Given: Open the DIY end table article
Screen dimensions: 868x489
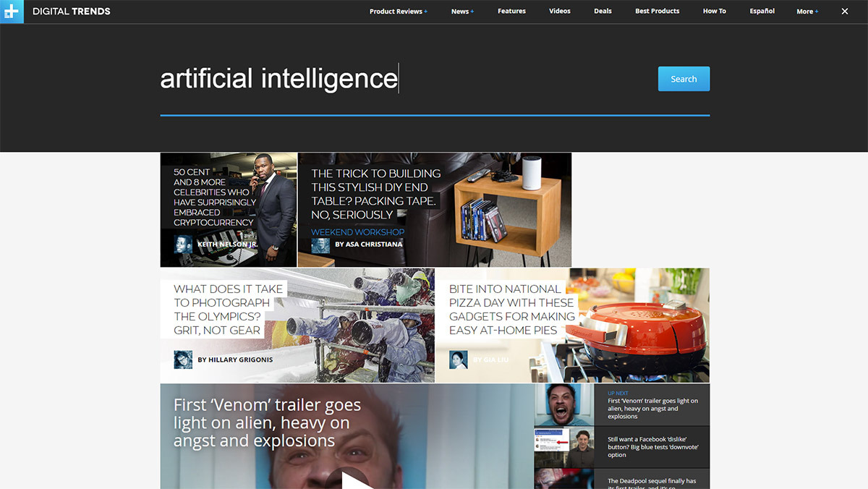Looking at the screenshot, I should coord(376,194).
